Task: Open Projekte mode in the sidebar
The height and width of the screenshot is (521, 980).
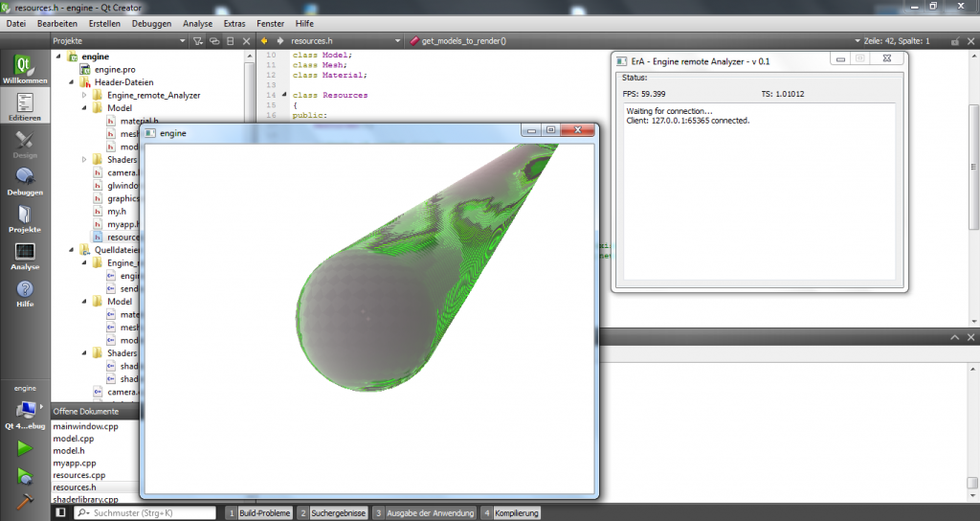Action: click(24, 217)
